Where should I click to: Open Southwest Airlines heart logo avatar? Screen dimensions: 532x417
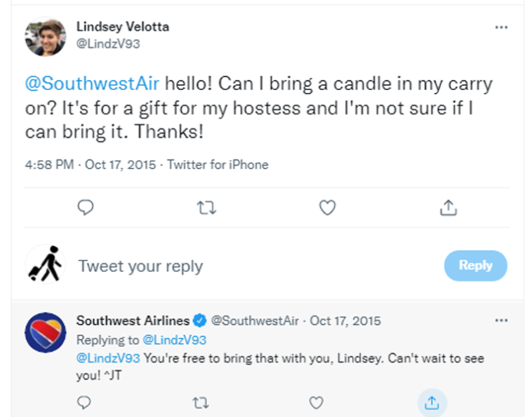(46, 332)
